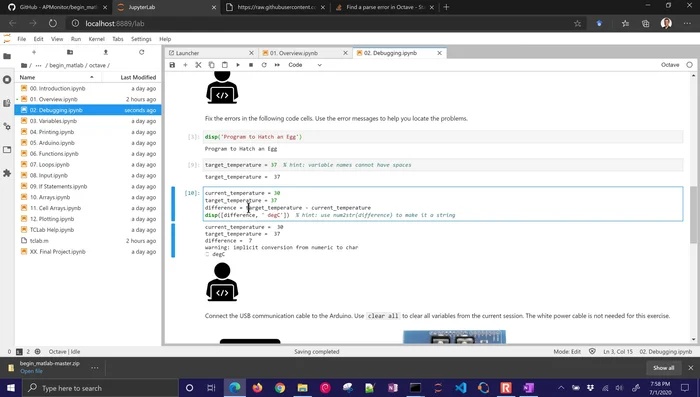Upload files with the upload arrow icon
700x397 pixels.
coord(106,52)
